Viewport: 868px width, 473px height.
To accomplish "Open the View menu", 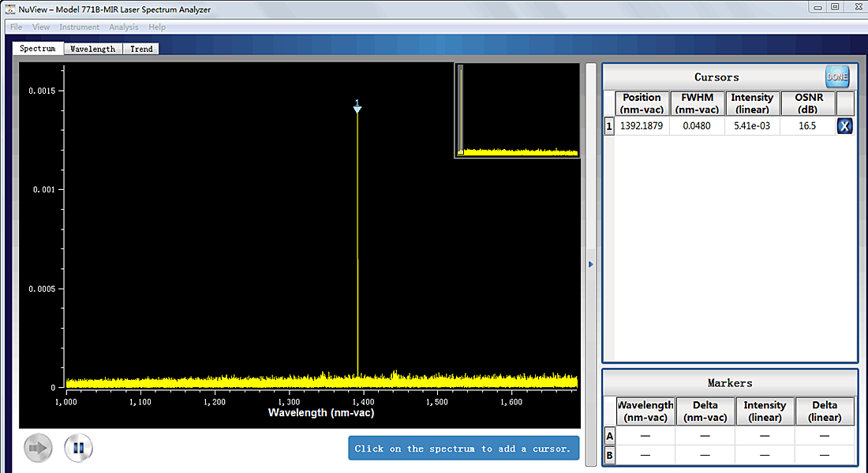I will pyautogui.click(x=40, y=27).
